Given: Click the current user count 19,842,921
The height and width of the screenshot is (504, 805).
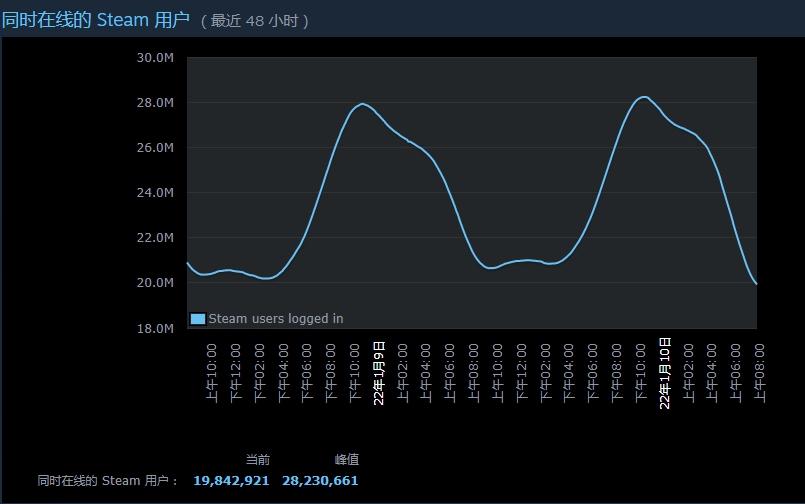Looking at the screenshot, I should pyautogui.click(x=231, y=481).
